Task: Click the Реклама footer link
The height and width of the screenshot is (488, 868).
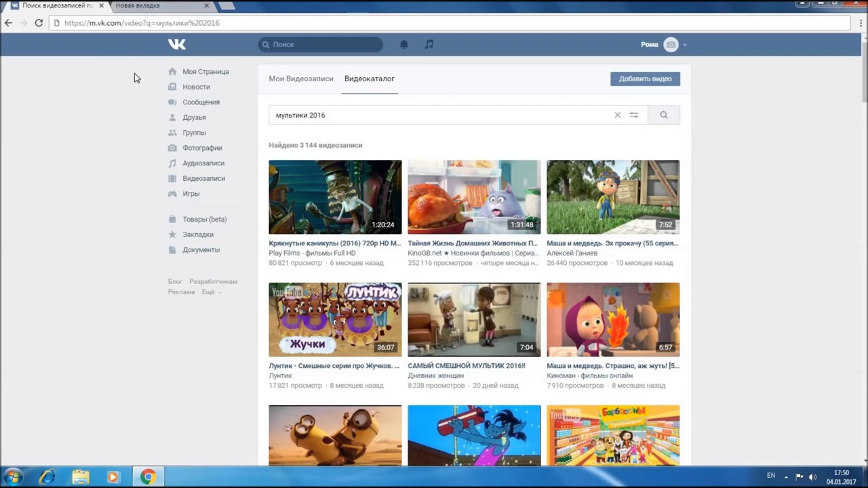Action: pos(182,292)
